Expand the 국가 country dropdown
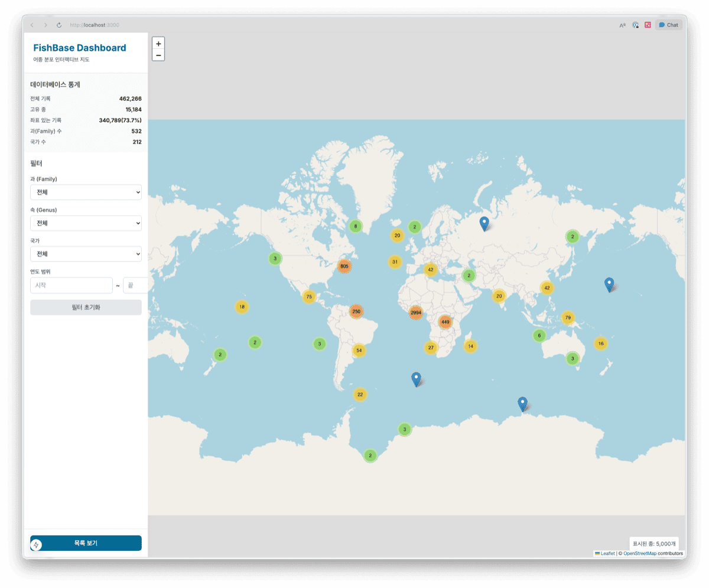 86,254
